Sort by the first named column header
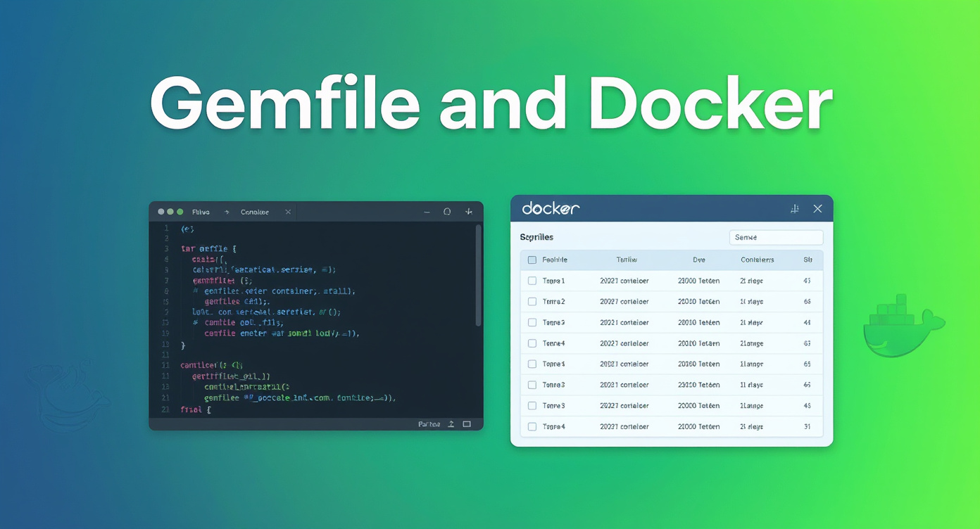The width and height of the screenshot is (980, 529). click(x=555, y=260)
